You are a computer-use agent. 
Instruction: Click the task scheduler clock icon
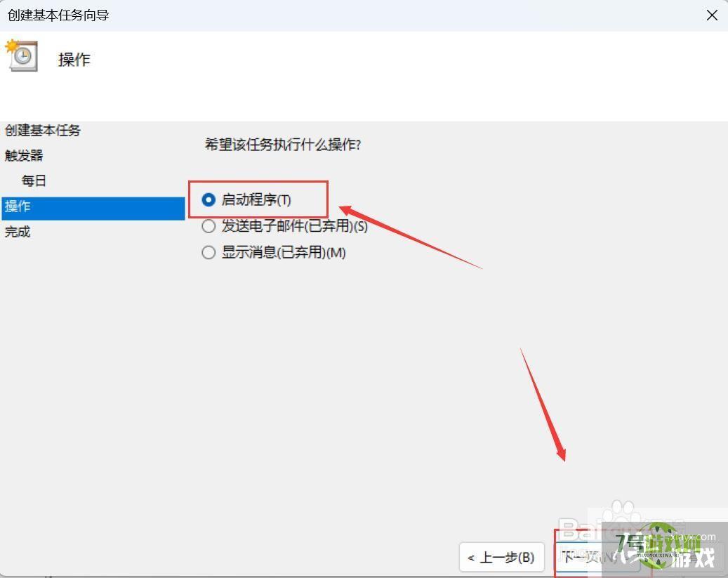[x=21, y=55]
